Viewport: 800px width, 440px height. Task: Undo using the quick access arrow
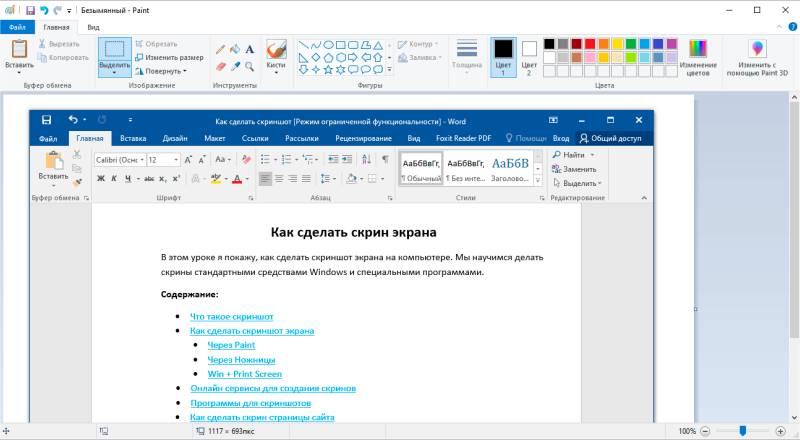(x=44, y=11)
